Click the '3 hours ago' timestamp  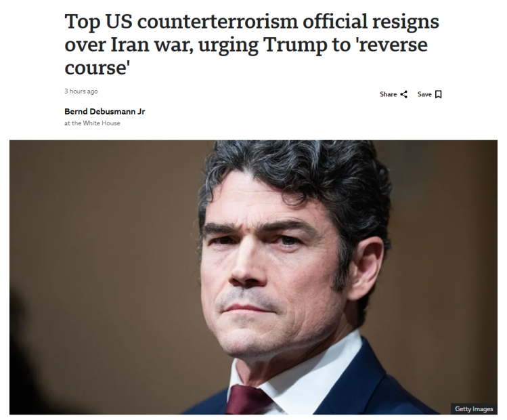(x=81, y=91)
